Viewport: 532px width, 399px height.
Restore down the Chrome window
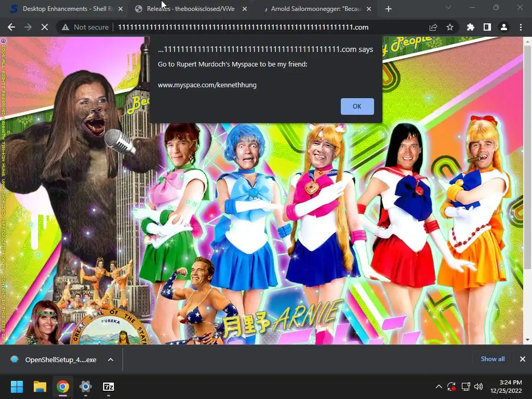pyautogui.click(x=496, y=7)
